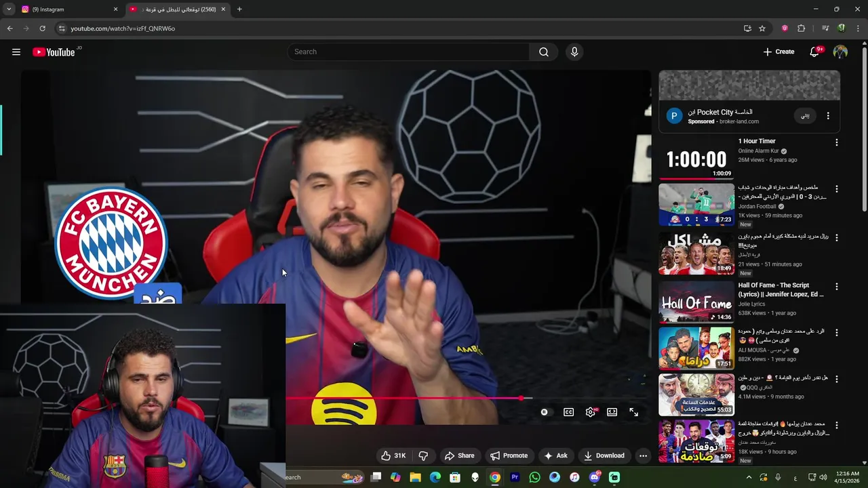Open the ALI MOUSA 17:51 video thumbnail

click(x=696, y=348)
